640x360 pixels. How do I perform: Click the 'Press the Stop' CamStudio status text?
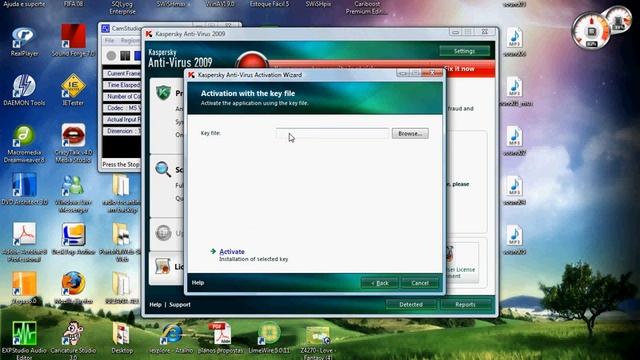tap(121, 164)
